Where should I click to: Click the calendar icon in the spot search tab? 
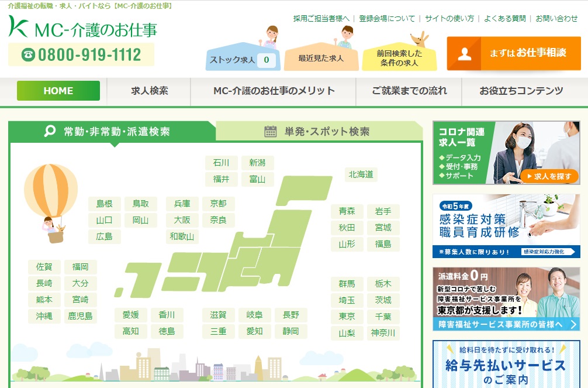pos(271,131)
